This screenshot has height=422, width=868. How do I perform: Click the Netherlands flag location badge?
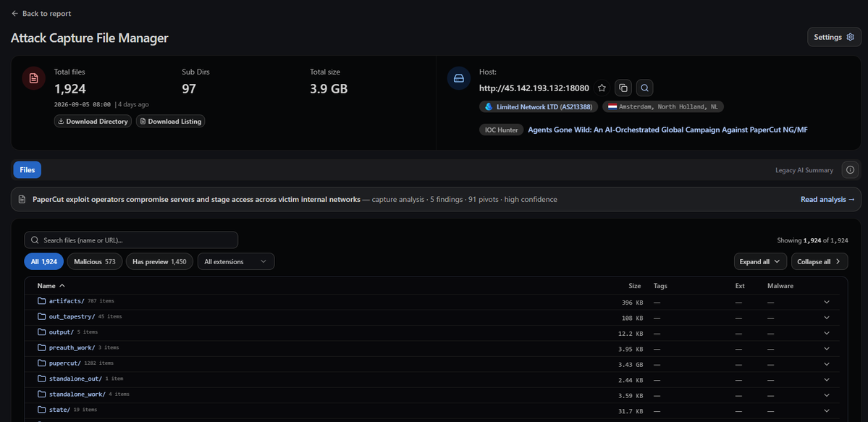[x=663, y=106]
